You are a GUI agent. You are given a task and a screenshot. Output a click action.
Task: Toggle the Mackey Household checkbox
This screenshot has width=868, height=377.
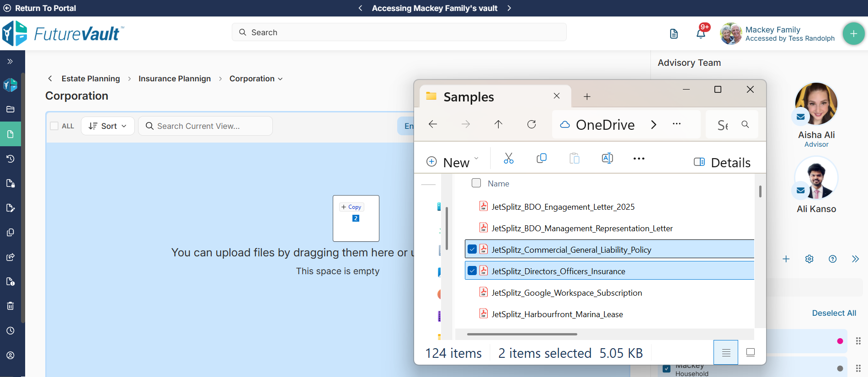[667, 369]
